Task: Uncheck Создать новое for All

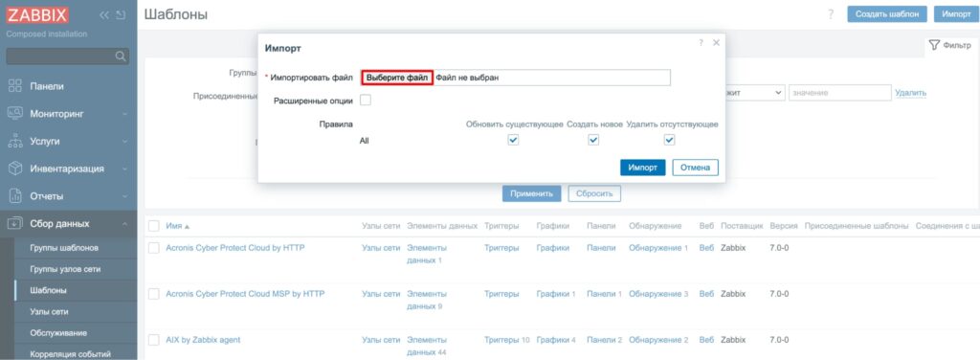Action: click(593, 141)
